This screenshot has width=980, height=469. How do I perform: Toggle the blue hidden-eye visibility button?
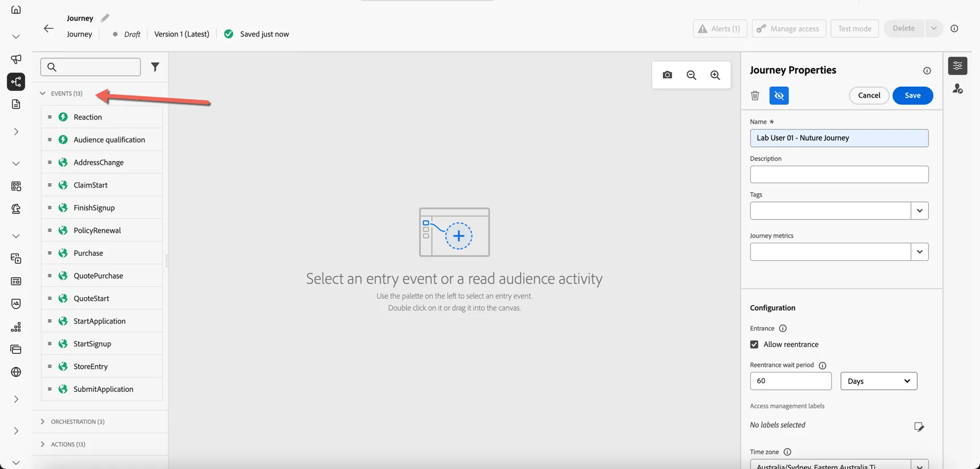pyautogui.click(x=779, y=95)
